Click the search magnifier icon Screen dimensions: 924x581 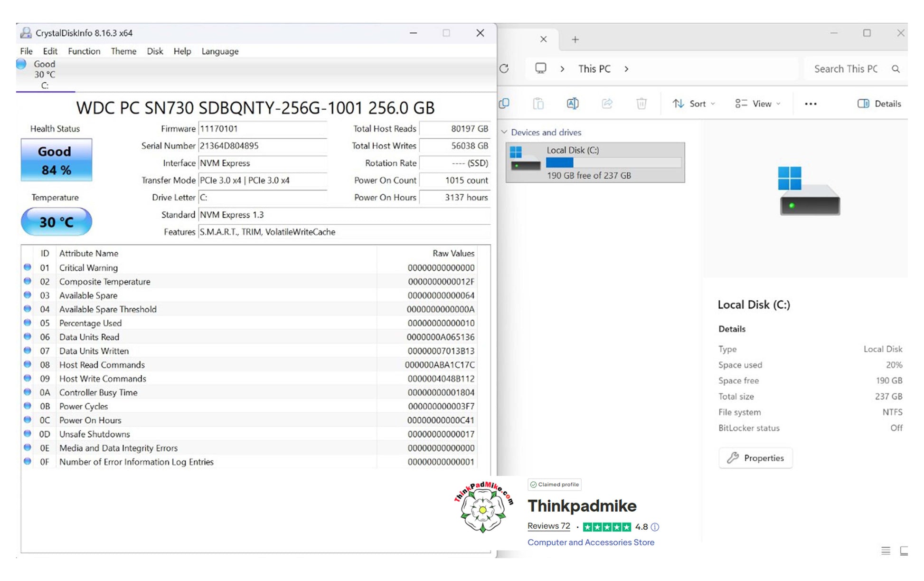click(896, 69)
